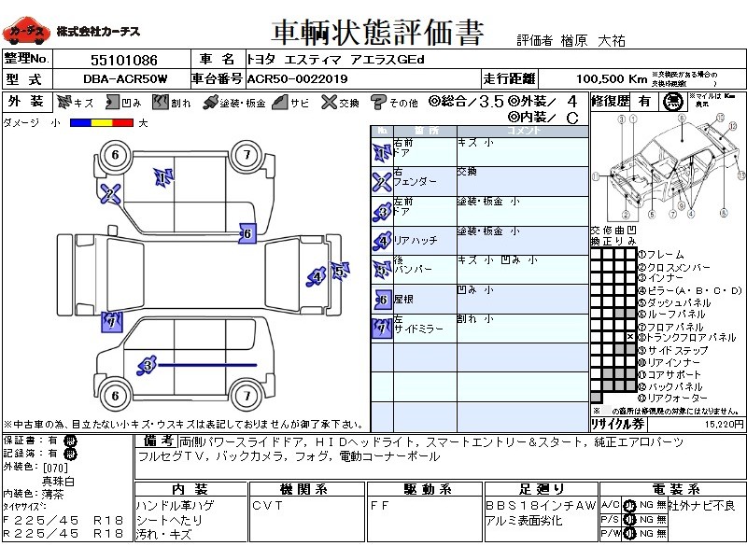Click the Carchs company logo
747x560 pixels.
click(26, 32)
